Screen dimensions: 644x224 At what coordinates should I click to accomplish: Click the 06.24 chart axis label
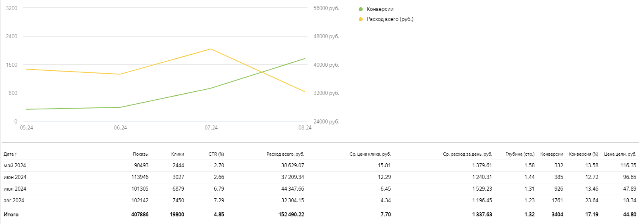[x=120, y=127]
